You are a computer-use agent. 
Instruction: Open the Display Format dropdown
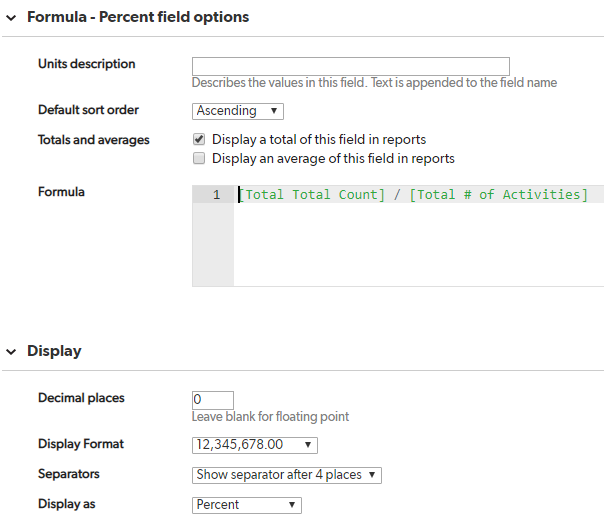[255, 445]
